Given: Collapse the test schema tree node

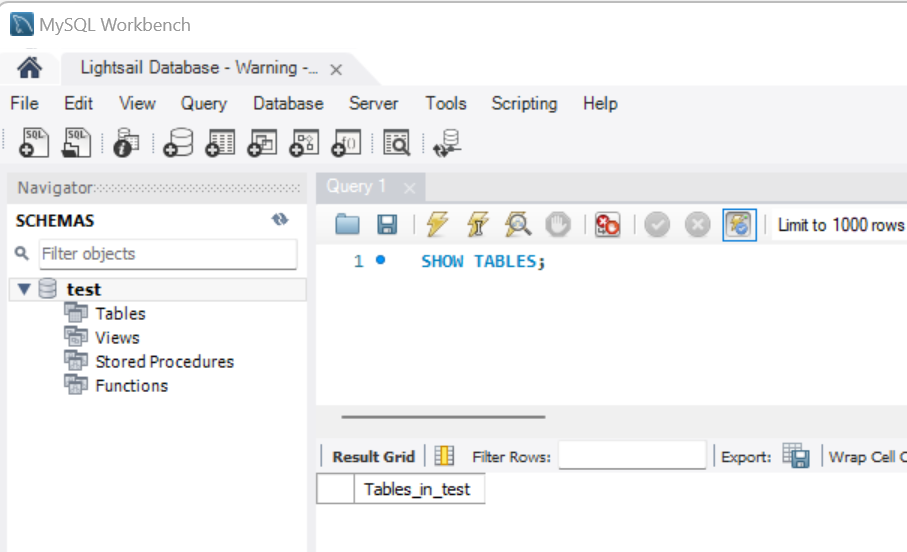Looking at the screenshot, I should (24, 289).
